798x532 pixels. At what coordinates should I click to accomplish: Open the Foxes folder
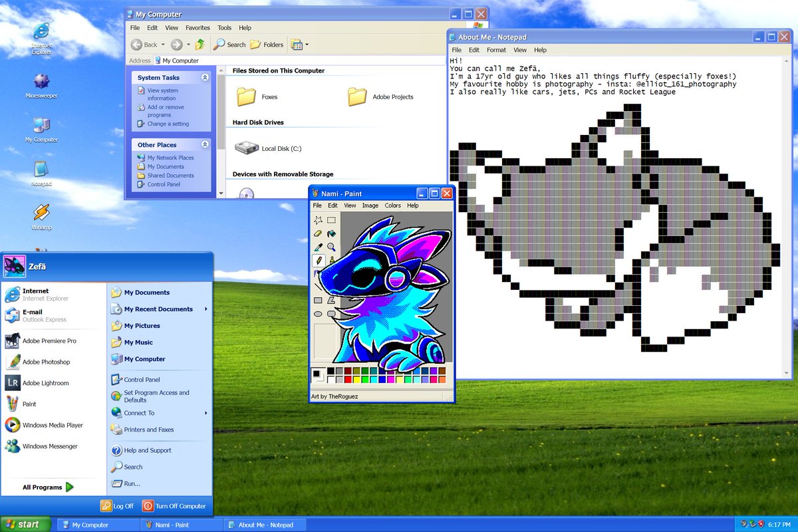(x=257, y=97)
